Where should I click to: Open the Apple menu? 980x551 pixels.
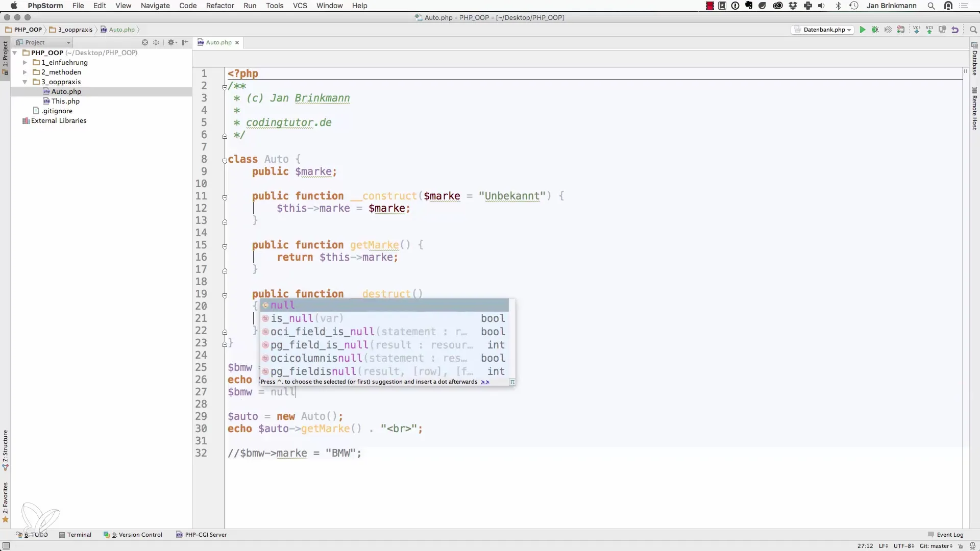[14, 6]
